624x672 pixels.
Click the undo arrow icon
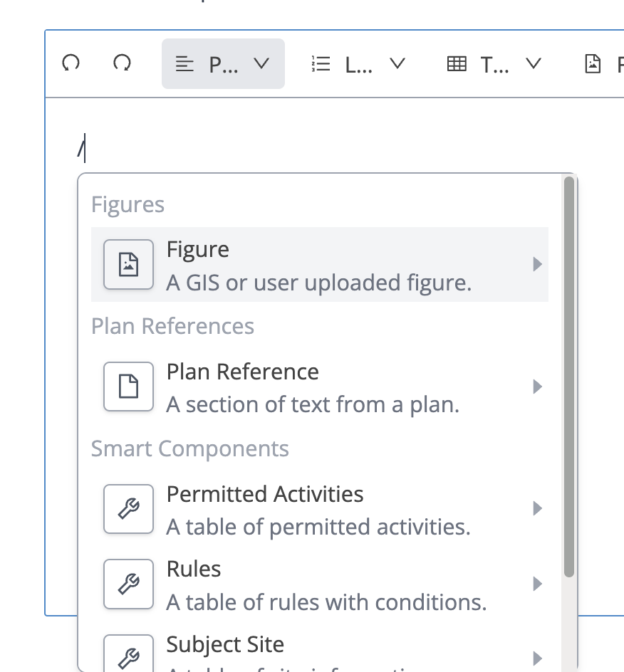click(x=71, y=64)
